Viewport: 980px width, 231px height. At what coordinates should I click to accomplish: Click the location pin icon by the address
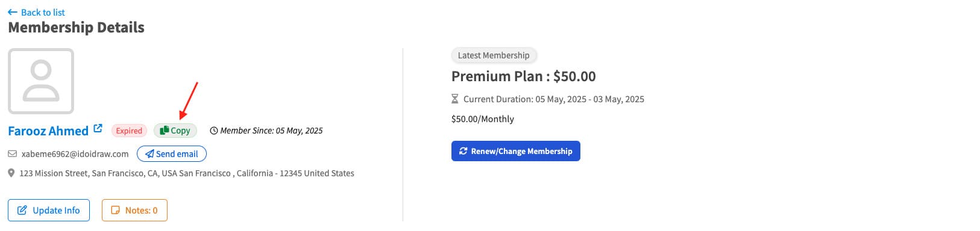click(x=11, y=173)
